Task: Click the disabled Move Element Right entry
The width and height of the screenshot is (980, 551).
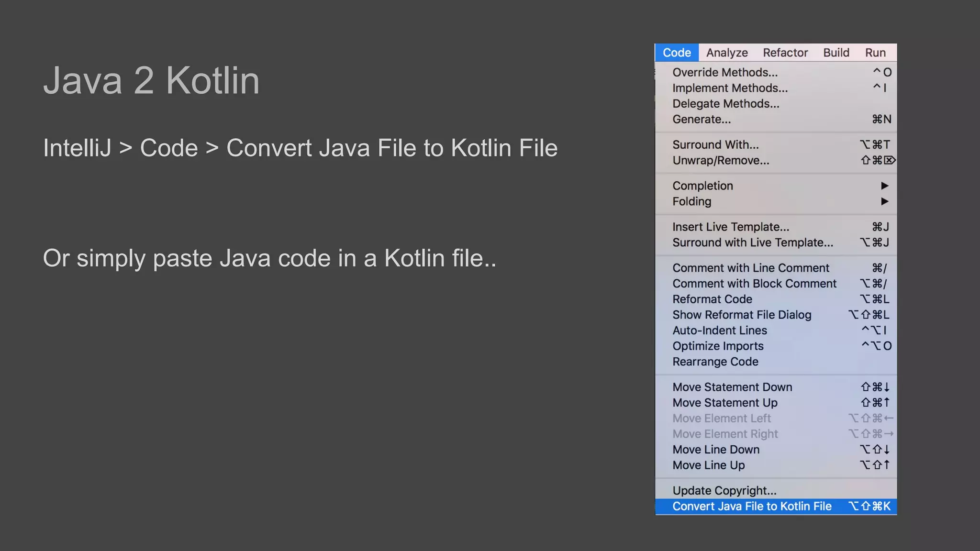Action: pyautogui.click(x=776, y=434)
